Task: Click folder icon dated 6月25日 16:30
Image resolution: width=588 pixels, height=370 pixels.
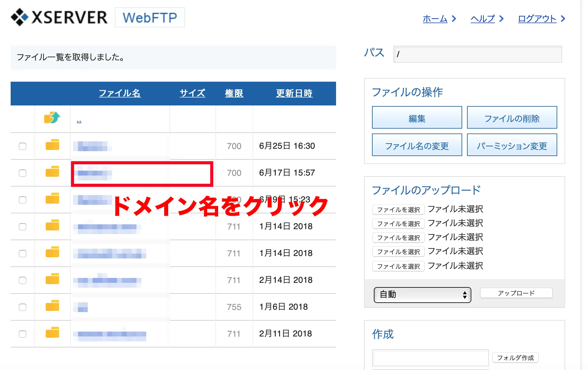Action: click(x=52, y=145)
